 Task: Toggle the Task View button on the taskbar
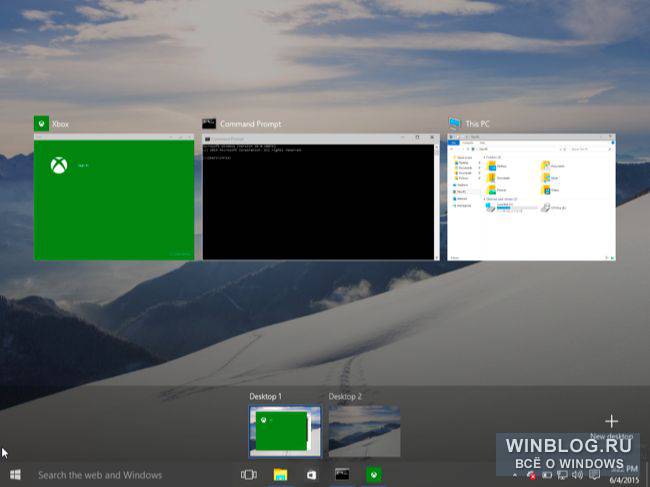point(249,475)
